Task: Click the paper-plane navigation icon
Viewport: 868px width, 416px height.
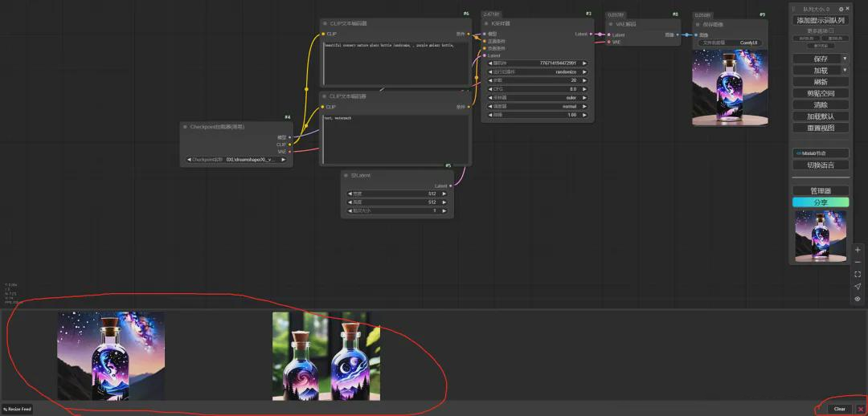Action: tap(858, 287)
